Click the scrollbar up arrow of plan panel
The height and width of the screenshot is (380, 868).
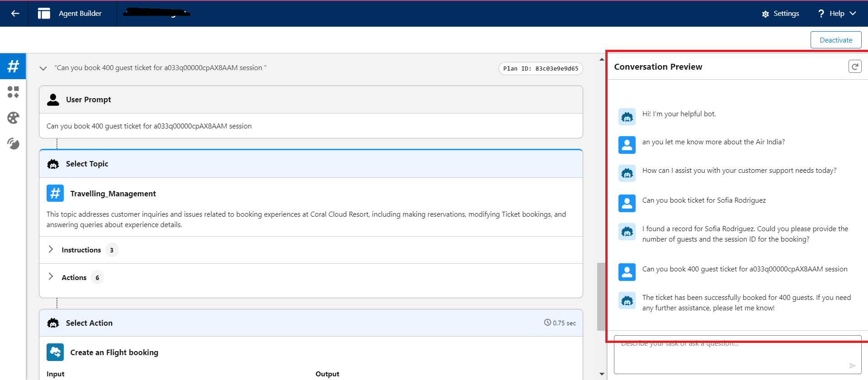pos(602,59)
